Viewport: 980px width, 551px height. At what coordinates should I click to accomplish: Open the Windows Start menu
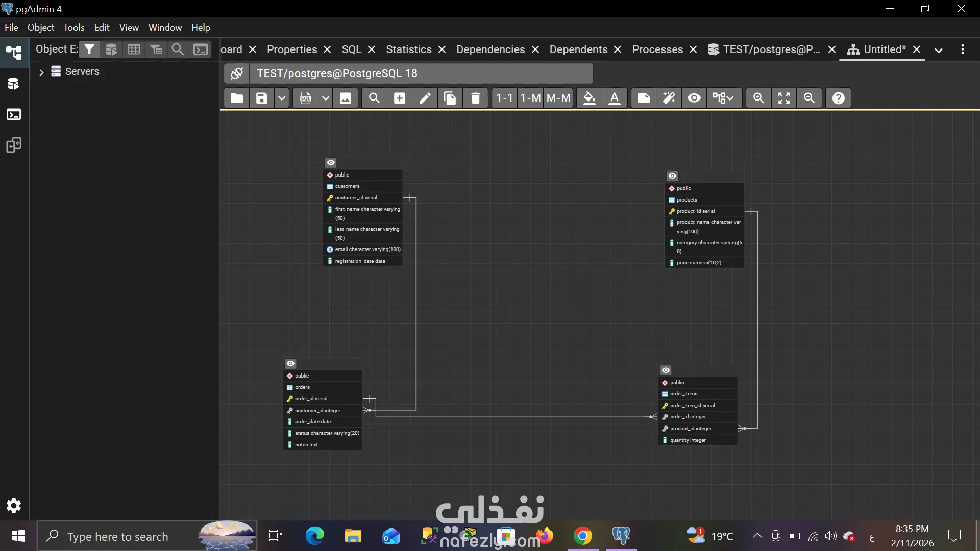coord(18,536)
